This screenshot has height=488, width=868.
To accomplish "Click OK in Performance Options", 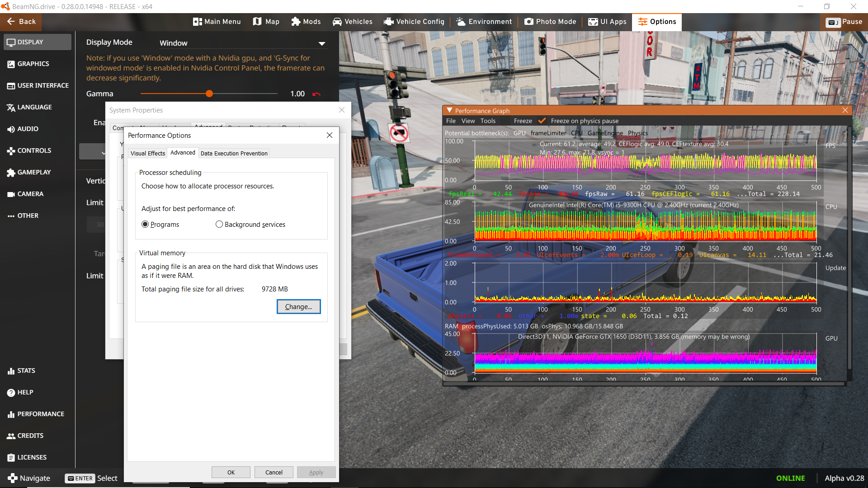I will pyautogui.click(x=231, y=472).
